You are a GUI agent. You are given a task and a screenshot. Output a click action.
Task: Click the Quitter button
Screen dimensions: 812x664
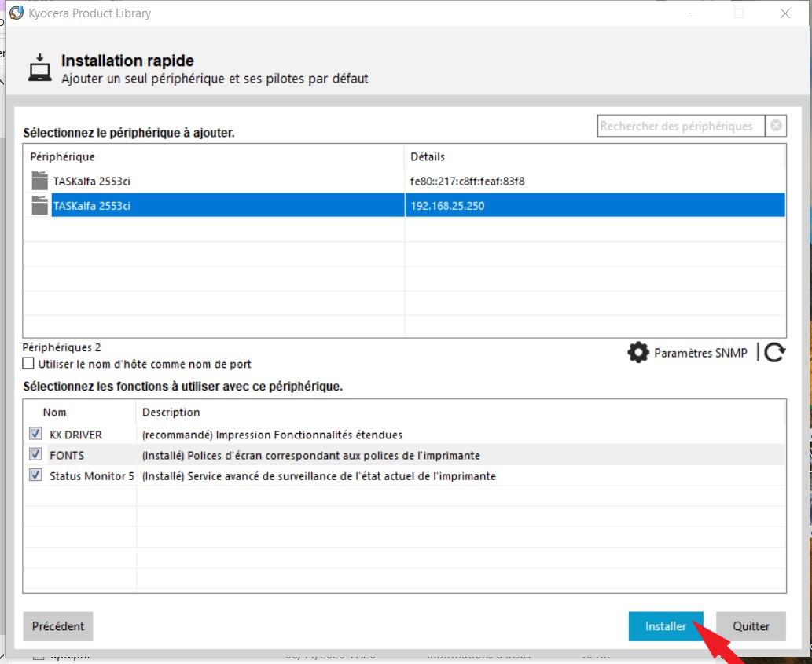(x=750, y=626)
